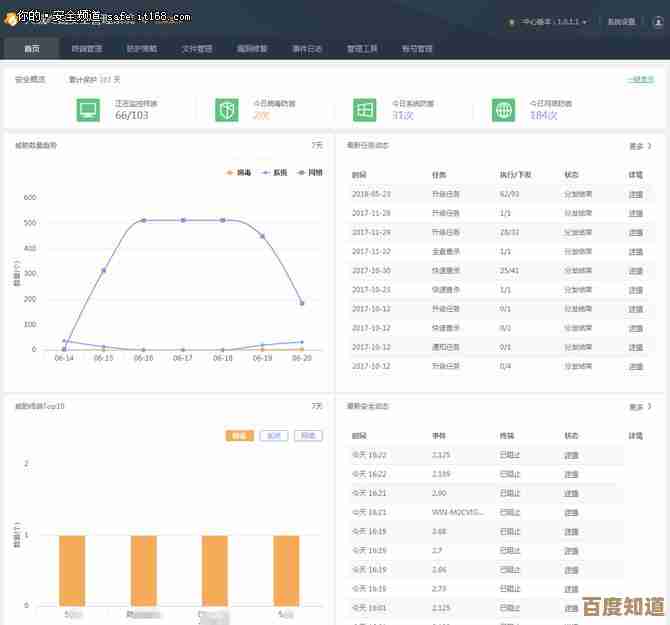The image size is (670, 625).
Task: Toggle the 网络 series in the trend chart legend
Action: (x=309, y=173)
